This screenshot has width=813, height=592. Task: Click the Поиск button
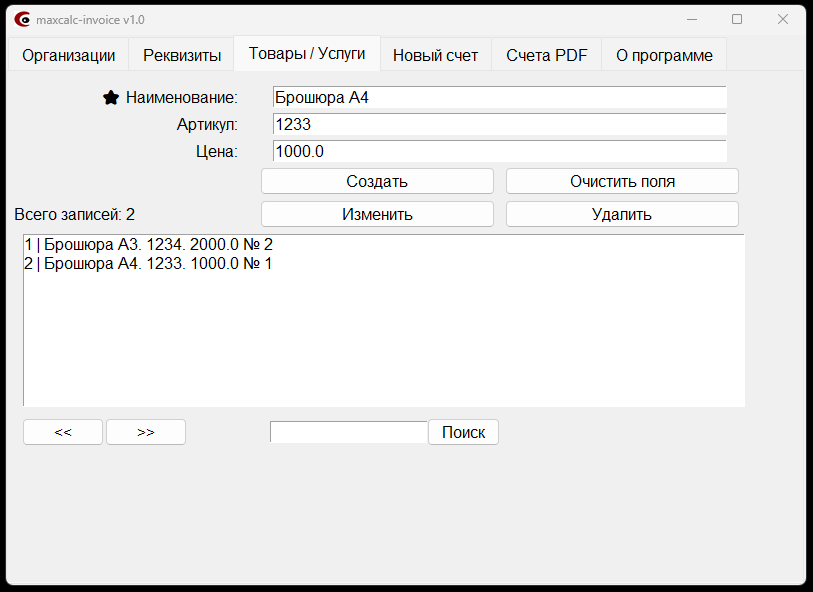464,432
